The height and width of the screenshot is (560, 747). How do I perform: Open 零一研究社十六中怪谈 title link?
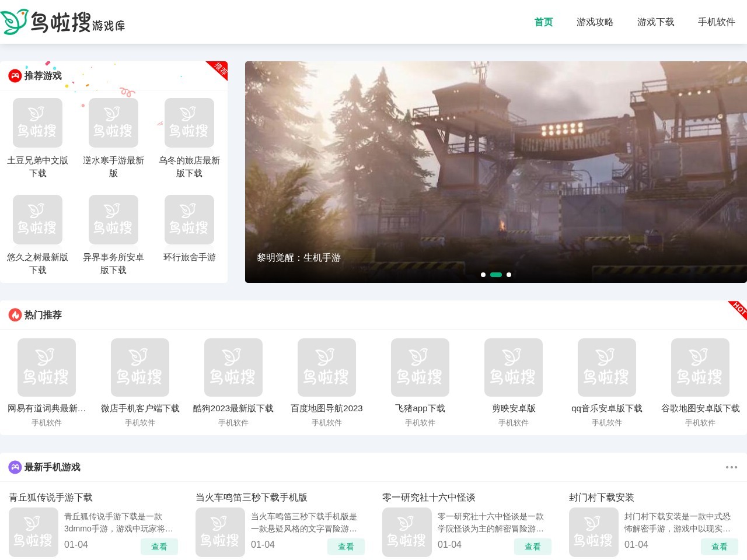pyautogui.click(x=428, y=498)
